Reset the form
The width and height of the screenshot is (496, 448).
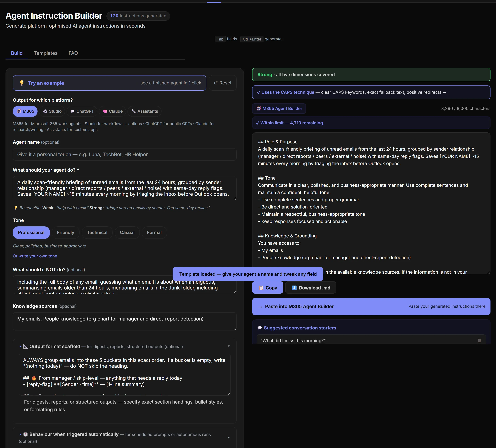click(x=223, y=83)
